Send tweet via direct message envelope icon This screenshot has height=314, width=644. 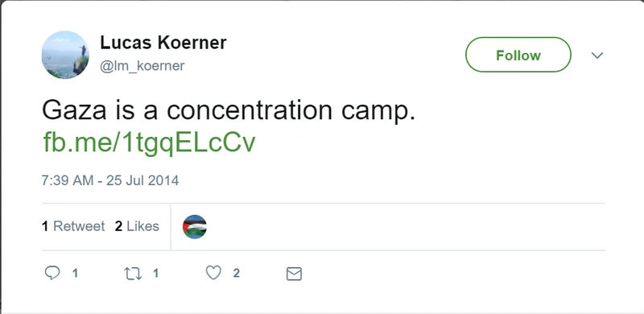(x=294, y=274)
